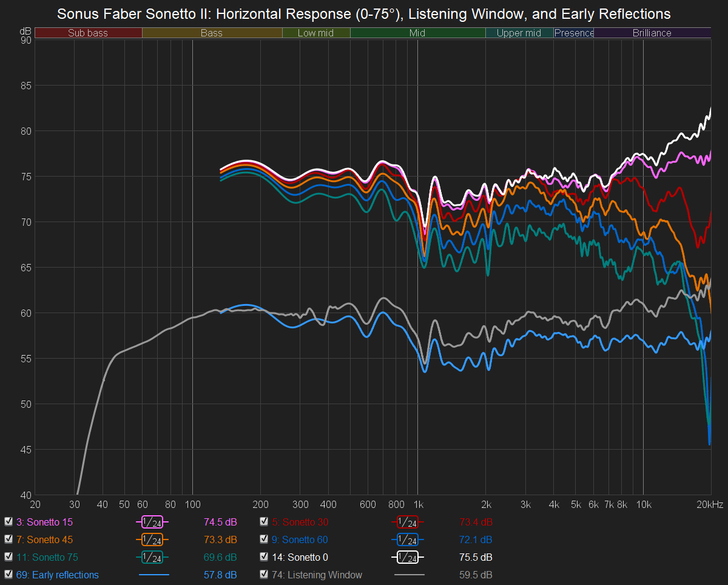Select the Brilliance frequency band label

(652, 33)
